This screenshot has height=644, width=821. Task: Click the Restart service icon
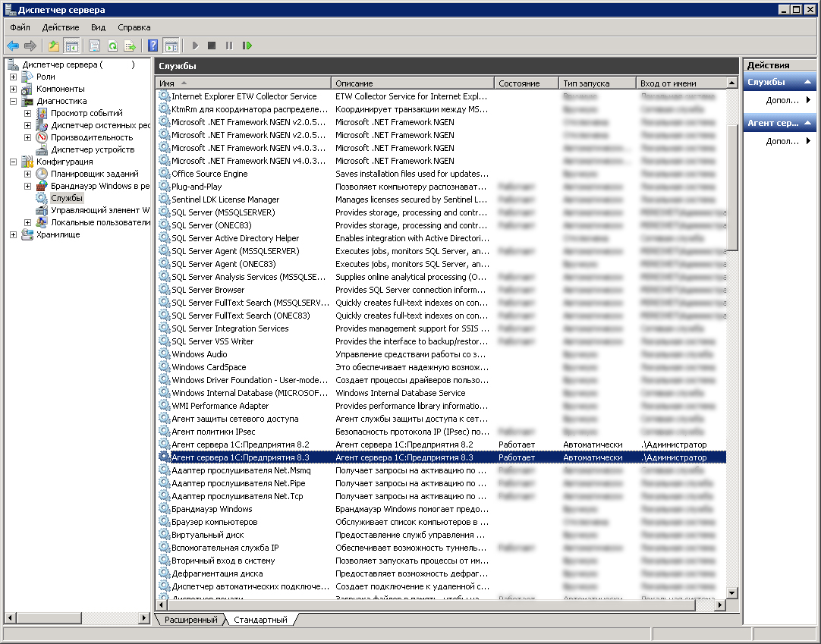247,46
